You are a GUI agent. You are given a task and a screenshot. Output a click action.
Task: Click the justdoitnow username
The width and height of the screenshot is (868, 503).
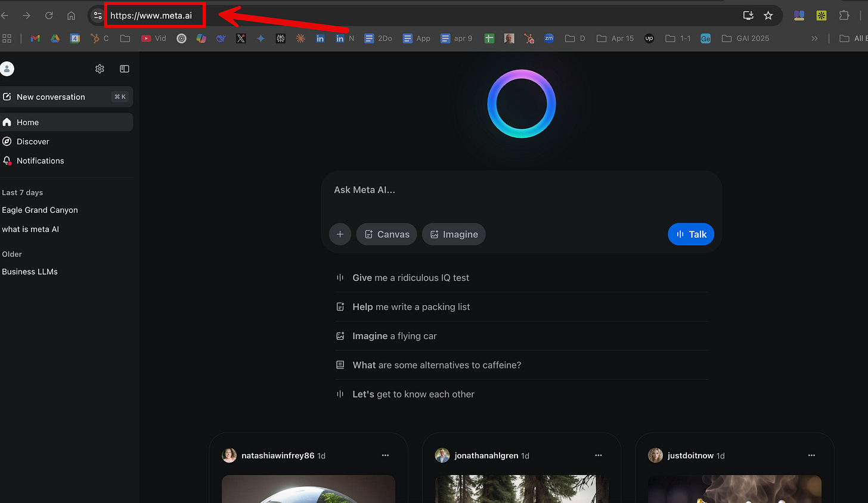[690, 455]
